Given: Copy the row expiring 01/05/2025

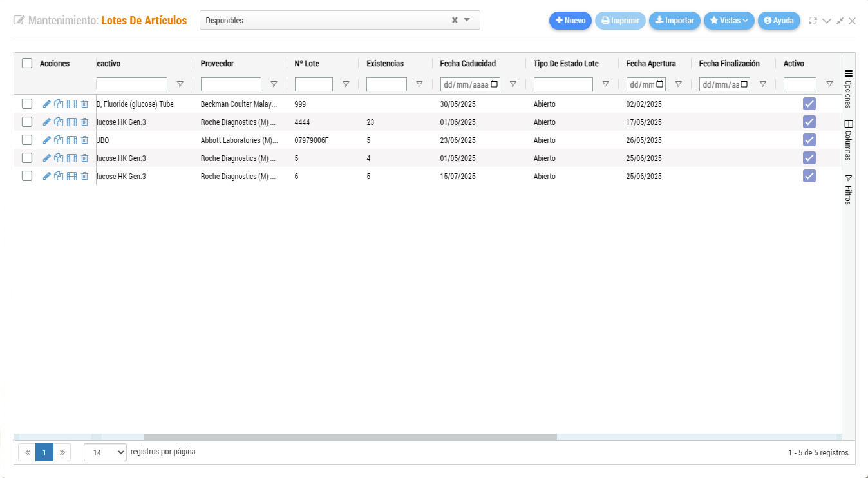Looking at the screenshot, I should [x=59, y=158].
